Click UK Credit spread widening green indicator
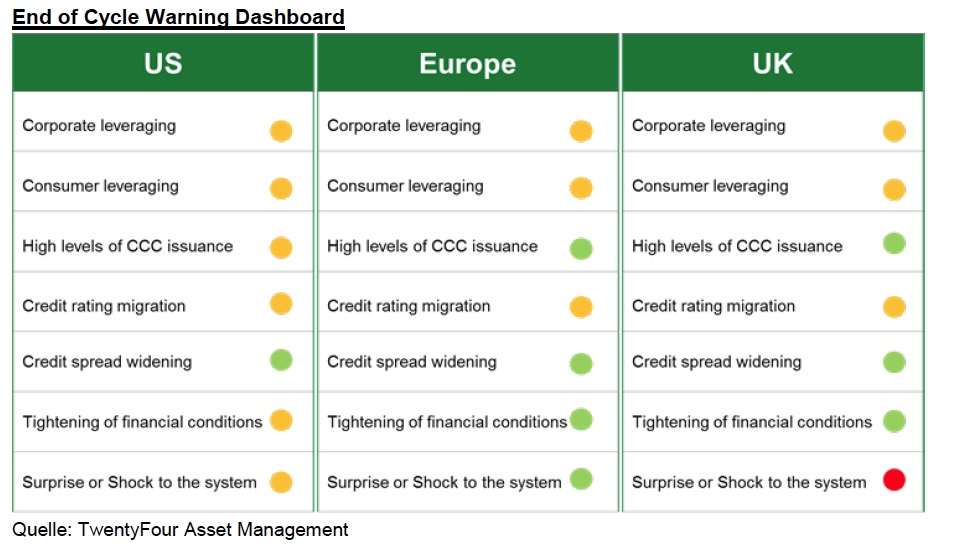The image size is (958, 546). tap(894, 362)
